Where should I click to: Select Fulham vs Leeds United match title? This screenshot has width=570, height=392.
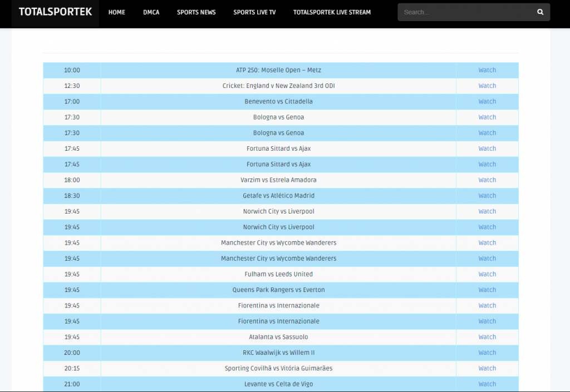click(x=278, y=274)
